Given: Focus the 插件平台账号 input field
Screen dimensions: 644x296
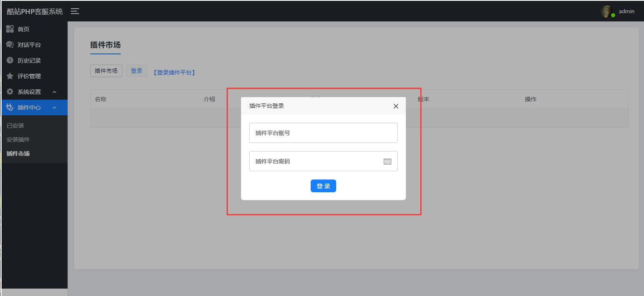Looking at the screenshot, I should (x=323, y=133).
